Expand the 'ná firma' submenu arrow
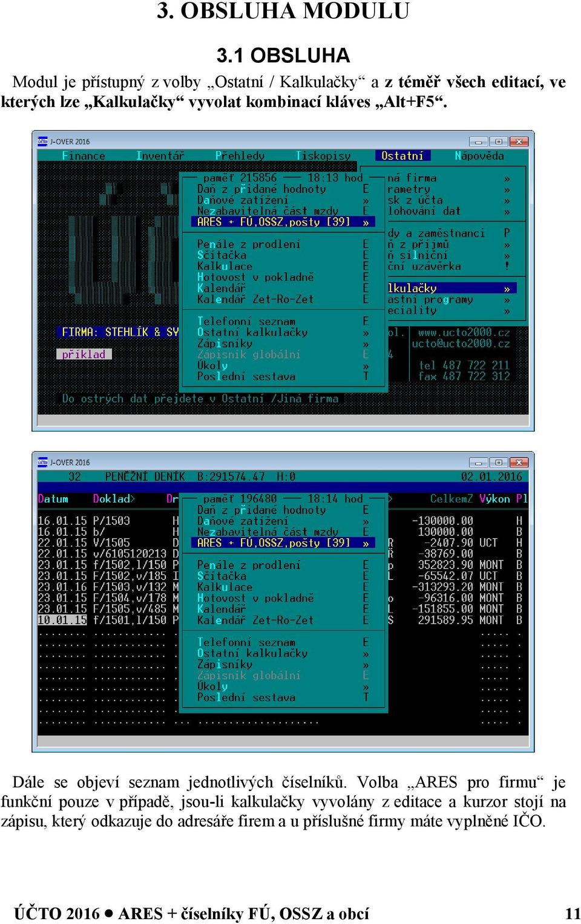Screen dimensions: 581x924 pyautogui.click(x=507, y=179)
